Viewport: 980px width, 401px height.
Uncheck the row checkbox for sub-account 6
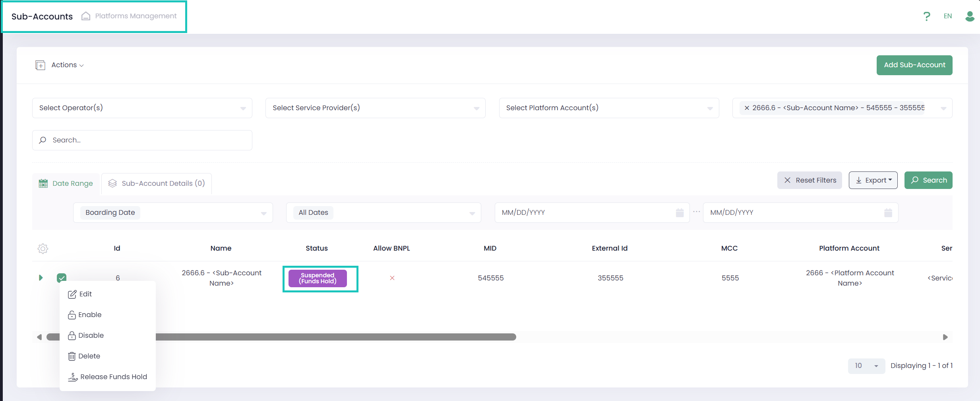62,277
